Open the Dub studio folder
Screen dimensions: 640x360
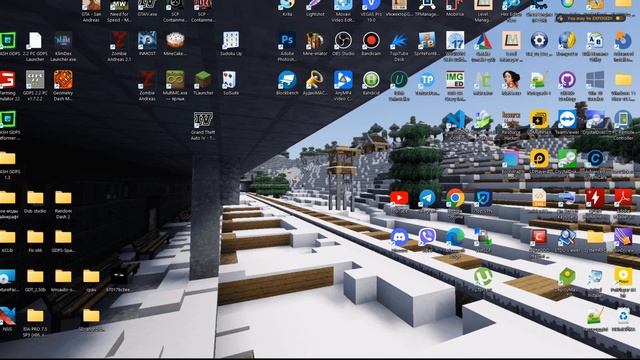click(x=35, y=198)
